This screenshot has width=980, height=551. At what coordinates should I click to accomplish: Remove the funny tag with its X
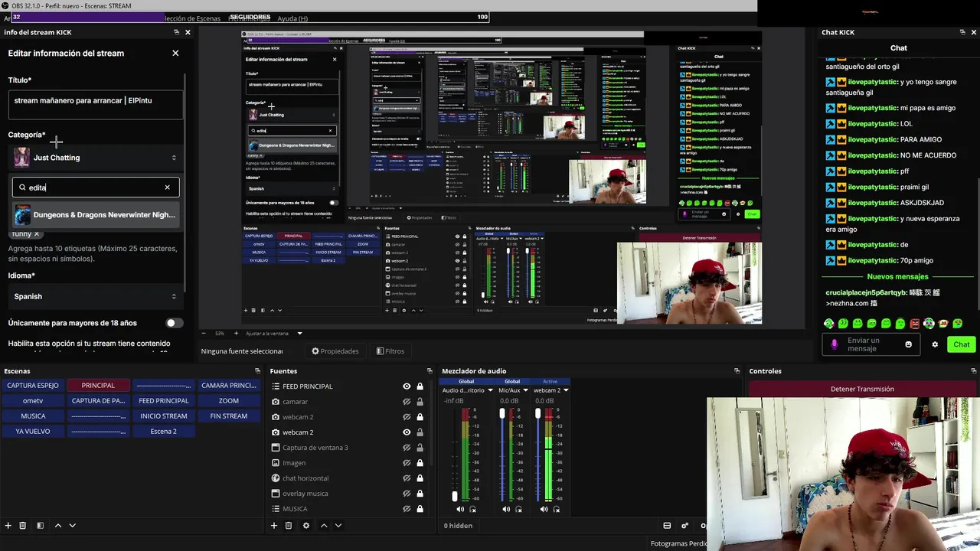(x=36, y=234)
